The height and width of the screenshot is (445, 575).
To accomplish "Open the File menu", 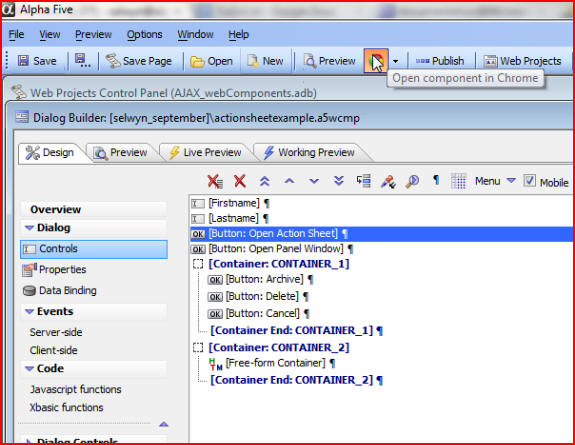I will coord(16,34).
